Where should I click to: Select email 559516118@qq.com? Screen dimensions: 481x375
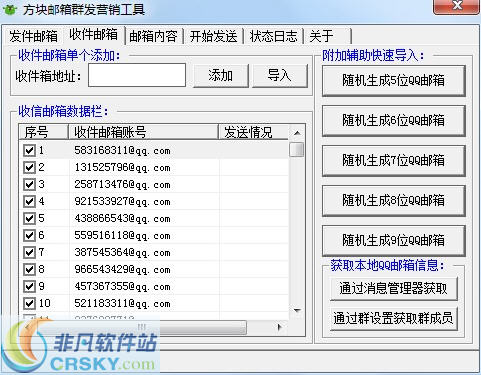pos(122,235)
